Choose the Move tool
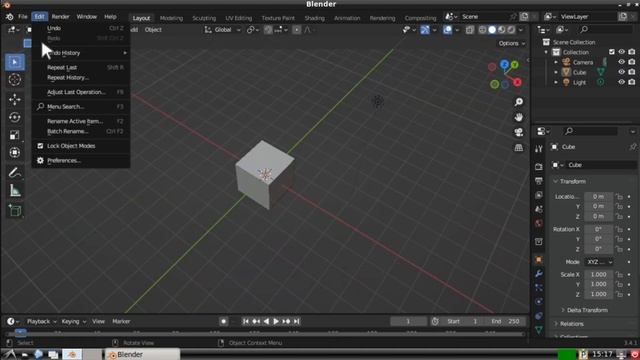Image resolution: width=640 pixels, height=360 pixels. point(15,100)
